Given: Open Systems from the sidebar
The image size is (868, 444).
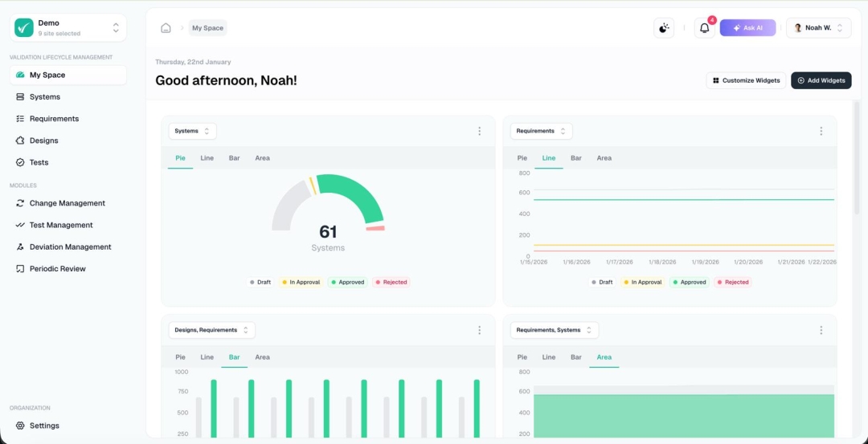Looking at the screenshot, I should tap(45, 97).
